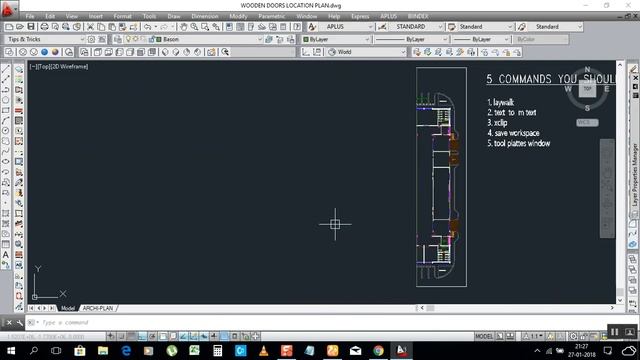Select the Line tool in Draw toolbar
The height and width of the screenshot is (360, 640).
pyautogui.click(x=6, y=69)
